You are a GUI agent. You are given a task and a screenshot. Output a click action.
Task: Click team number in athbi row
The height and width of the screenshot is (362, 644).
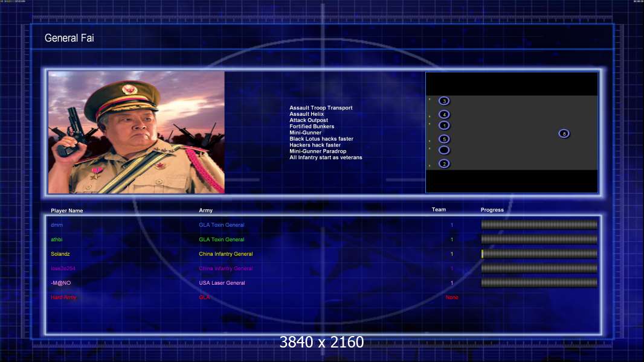click(452, 240)
